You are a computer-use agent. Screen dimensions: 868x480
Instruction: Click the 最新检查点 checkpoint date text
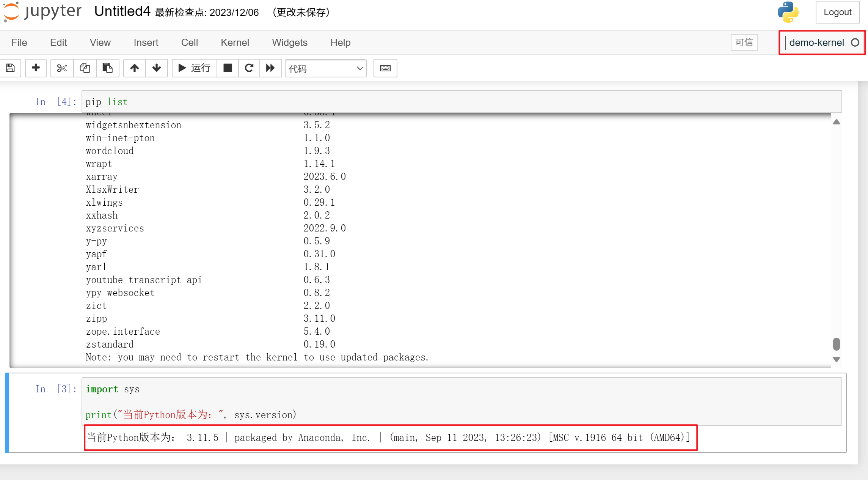(207, 13)
